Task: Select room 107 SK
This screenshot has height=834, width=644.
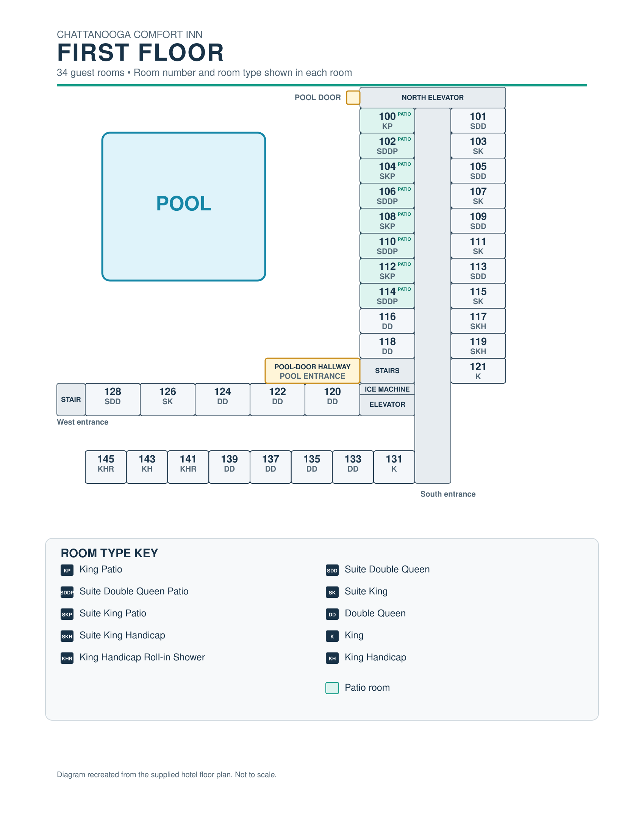Action: point(478,196)
